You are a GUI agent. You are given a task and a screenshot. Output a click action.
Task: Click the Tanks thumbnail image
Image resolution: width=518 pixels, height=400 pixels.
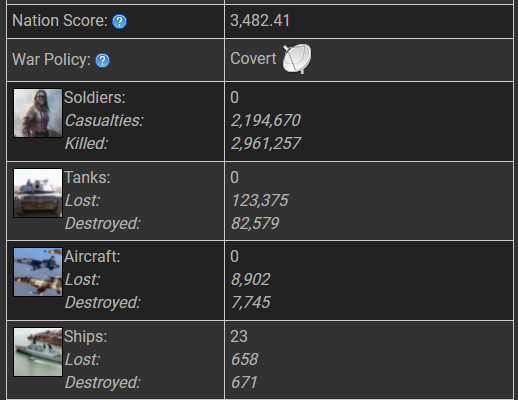pos(38,193)
